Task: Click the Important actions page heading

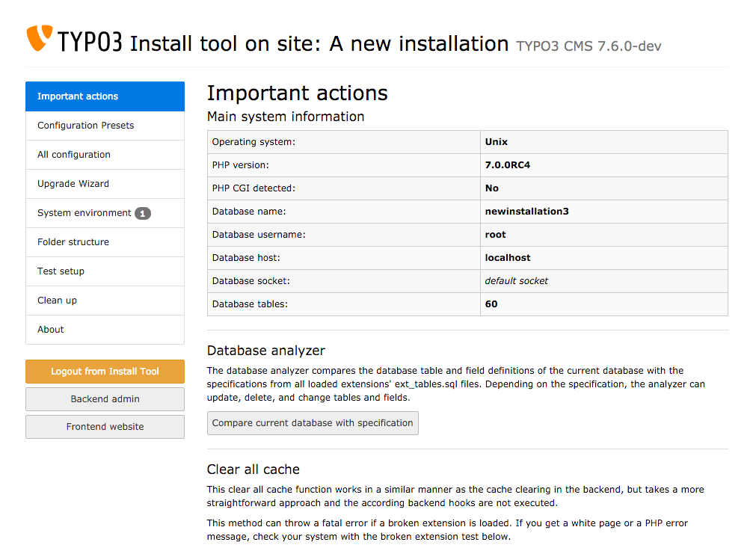Action: (x=297, y=93)
